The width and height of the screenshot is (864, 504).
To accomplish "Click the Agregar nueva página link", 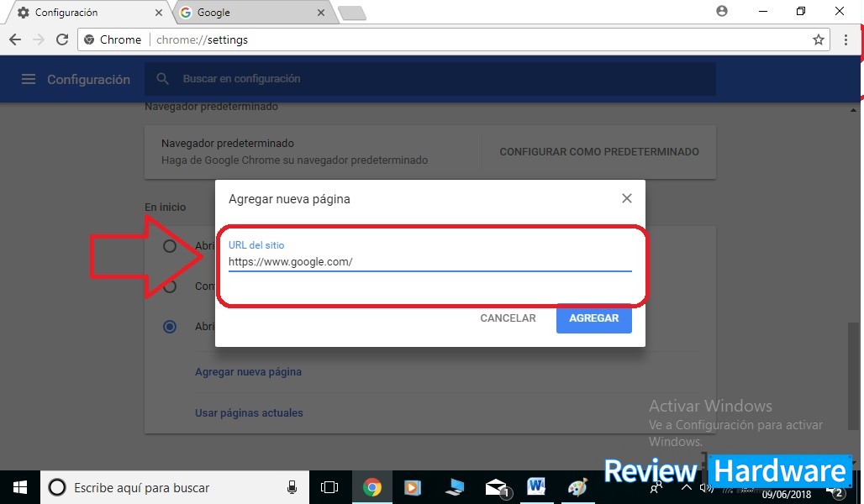I will tap(248, 372).
